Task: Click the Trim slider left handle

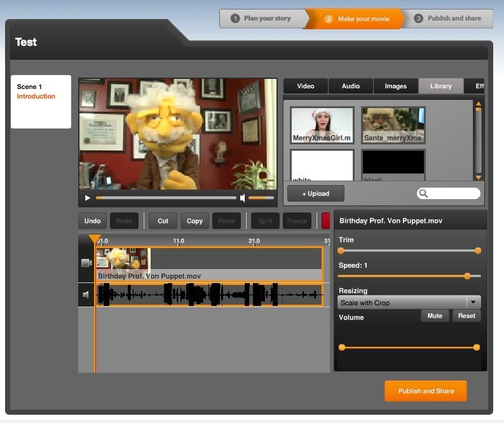Action: [341, 251]
